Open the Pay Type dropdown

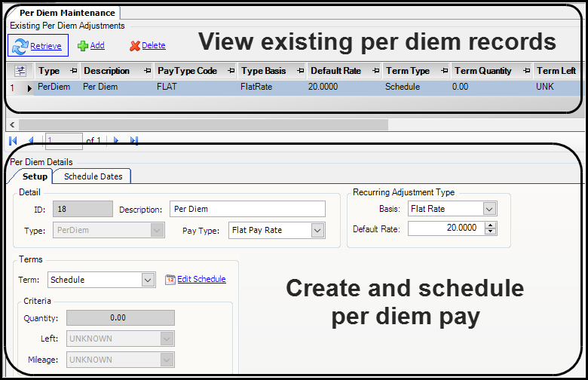point(317,230)
